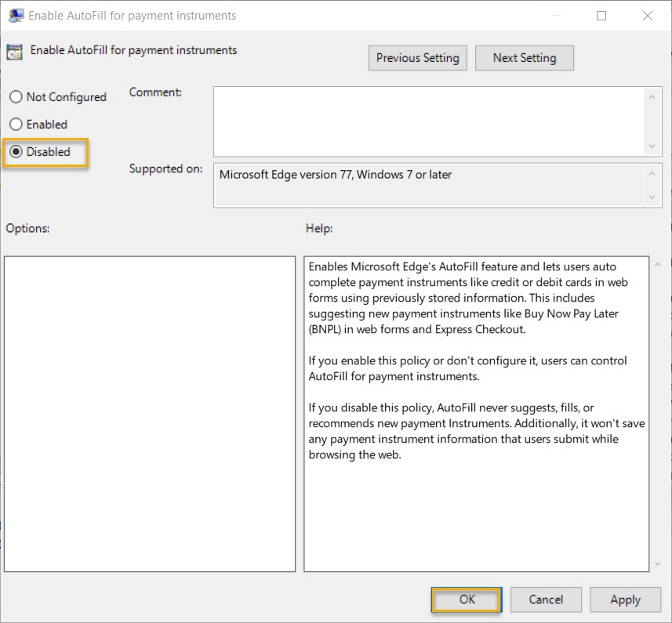Click the Next Setting button
672x623 pixels.
524,57
